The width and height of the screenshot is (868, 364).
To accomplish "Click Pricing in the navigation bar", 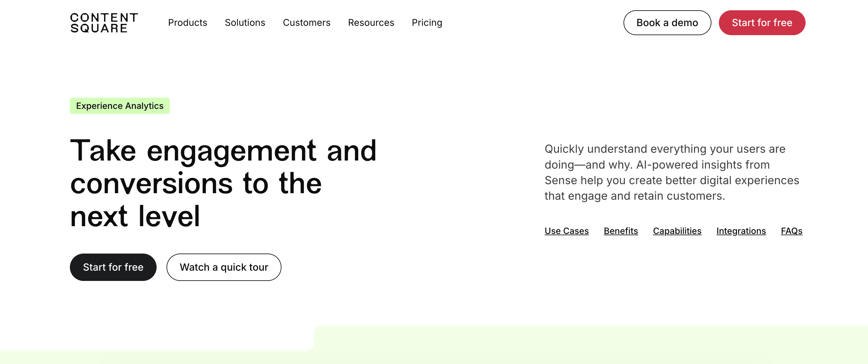I will [x=427, y=23].
